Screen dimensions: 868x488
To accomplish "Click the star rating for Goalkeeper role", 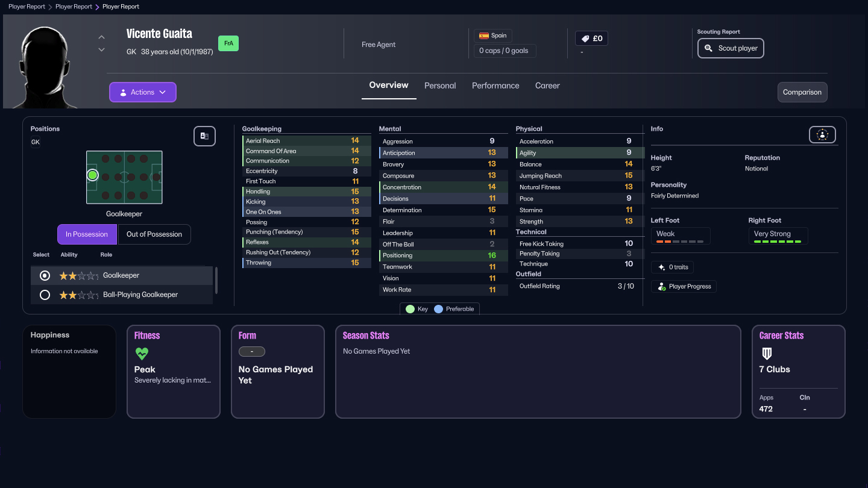I will (78, 276).
